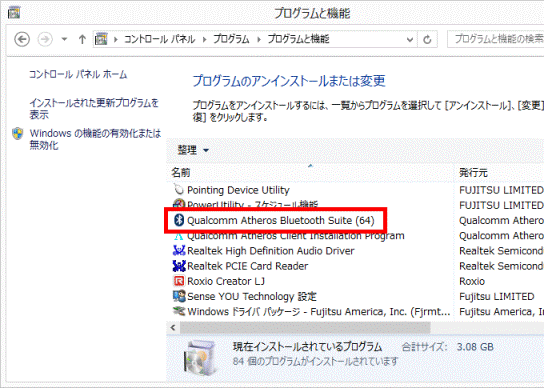Focus the プログラムと機能の検索 search box

(496, 39)
